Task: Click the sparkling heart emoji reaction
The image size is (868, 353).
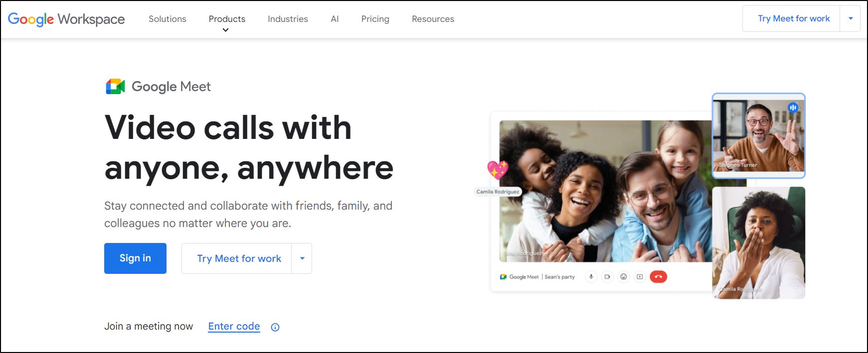Action: point(498,170)
